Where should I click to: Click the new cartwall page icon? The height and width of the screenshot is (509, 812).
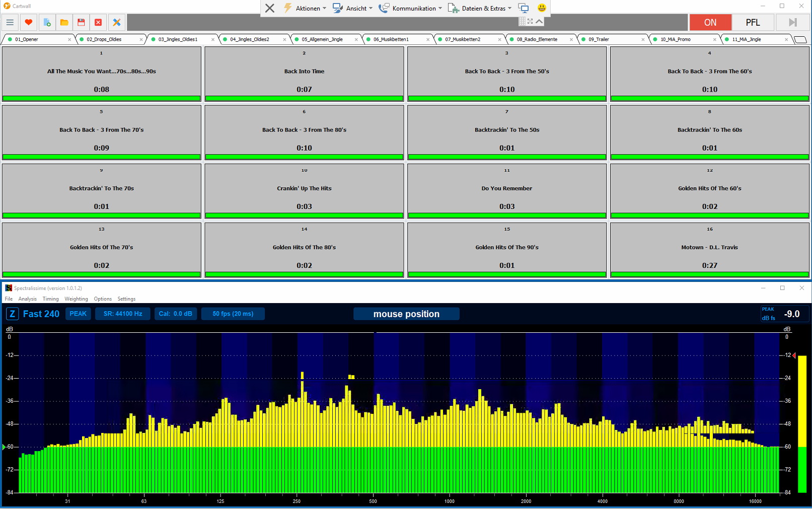[47, 22]
